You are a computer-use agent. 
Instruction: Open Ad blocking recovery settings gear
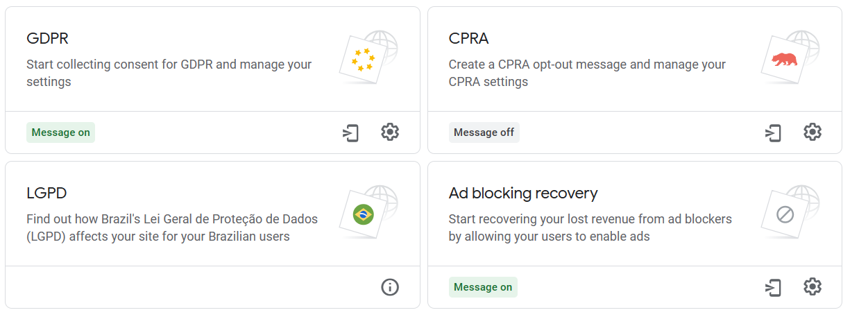(x=812, y=286)
